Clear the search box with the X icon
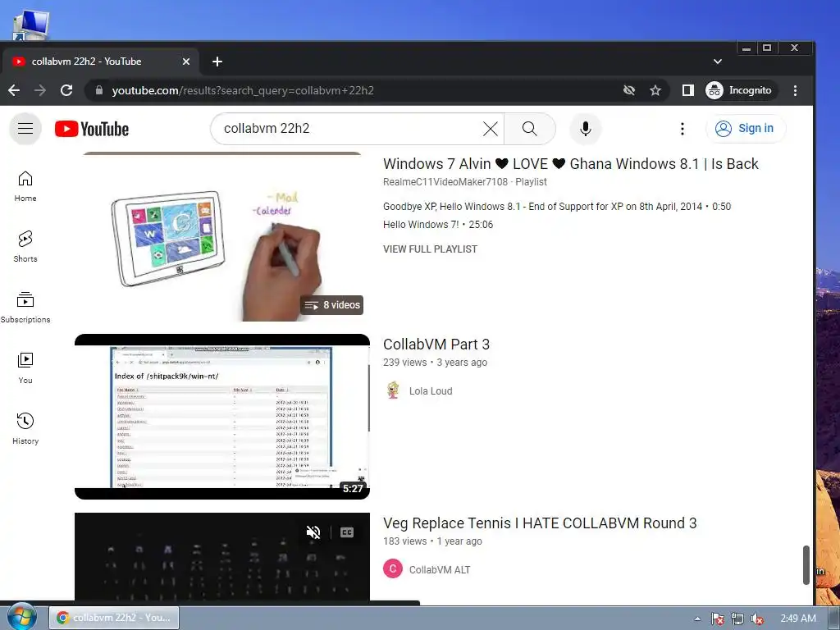The image size is (840, 630). 491,129
